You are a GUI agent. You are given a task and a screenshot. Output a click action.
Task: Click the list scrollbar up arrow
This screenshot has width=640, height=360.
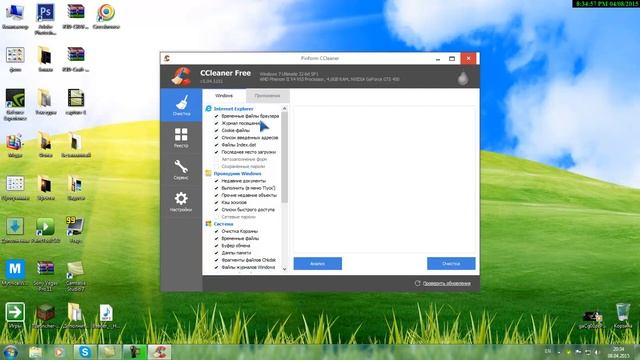284,109
